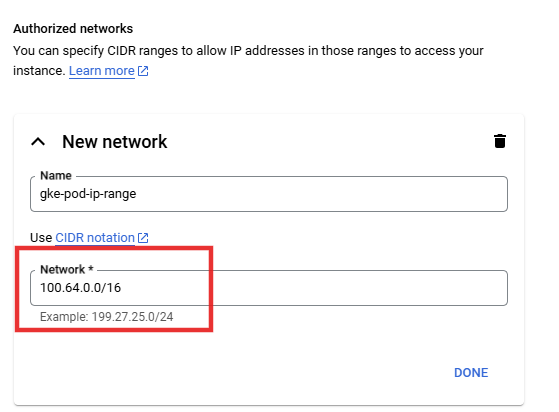
Task: Click the Example 199.27.25.0/24 helper text
Action: (107, 317)
